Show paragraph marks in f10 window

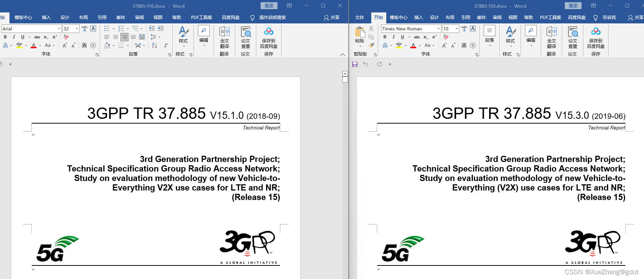(166, 45)
